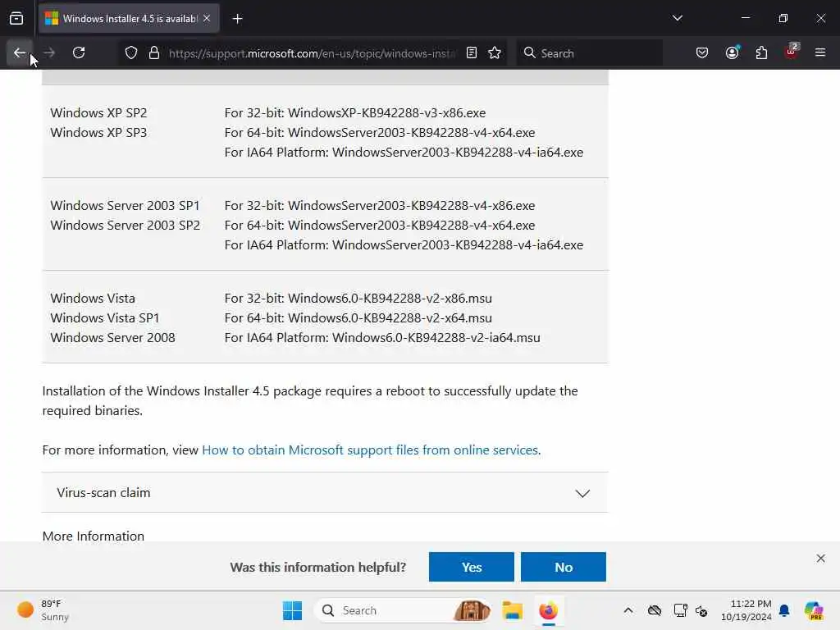Open the tracking protection shield icon
The width and height of the screenshot is (840, 630).
pos(131,52)
